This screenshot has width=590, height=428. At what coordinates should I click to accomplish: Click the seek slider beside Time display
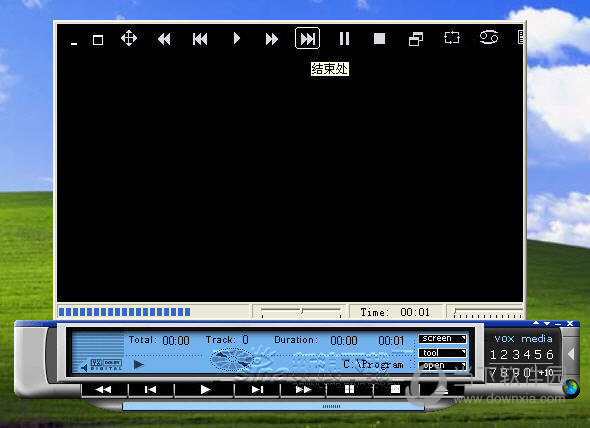[x=301, y=312]
